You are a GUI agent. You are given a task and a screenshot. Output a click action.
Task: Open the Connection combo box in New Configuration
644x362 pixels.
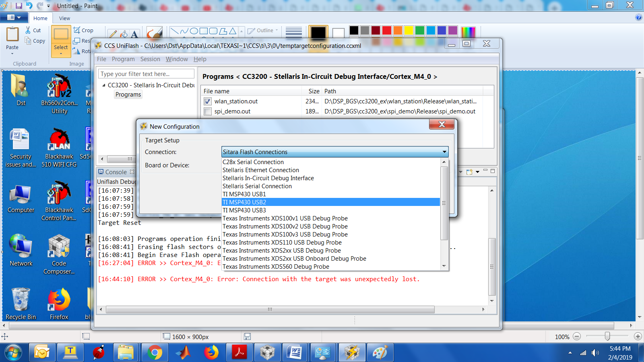pos(335,152)
